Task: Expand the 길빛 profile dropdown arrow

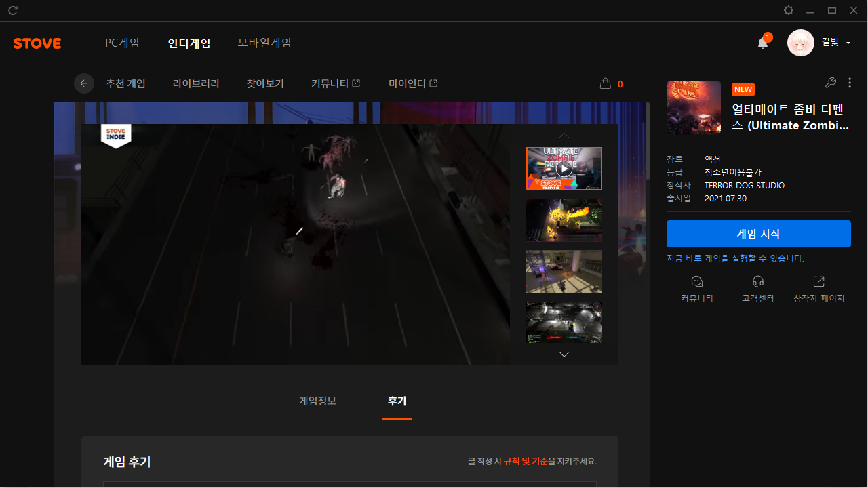Action: coord(848,43)
